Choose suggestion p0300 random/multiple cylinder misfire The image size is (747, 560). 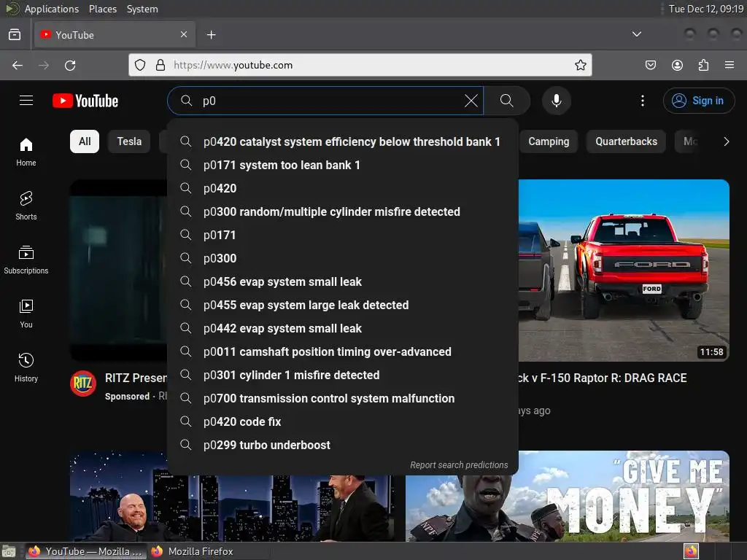(343, 211)
